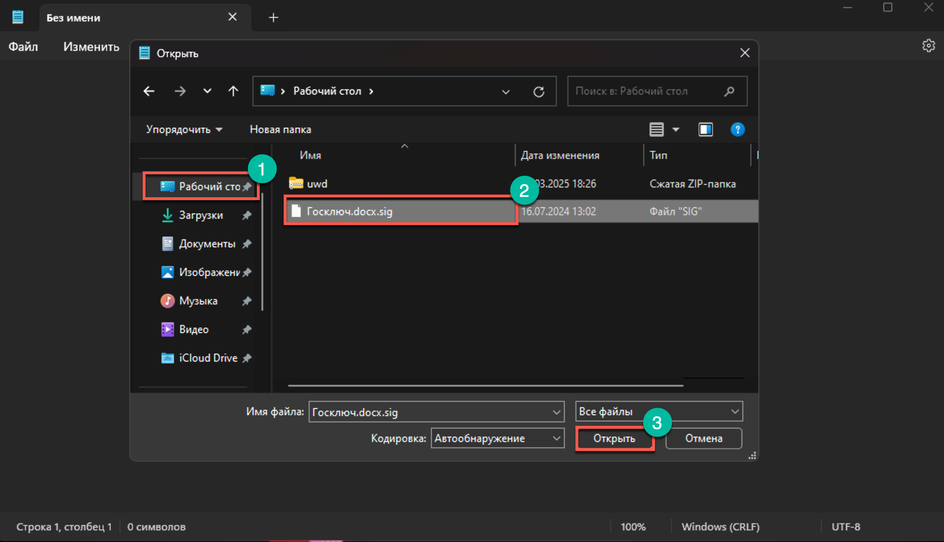Open recent locations chevron next to Forward
944x542 pixels.
pos(207,91)
